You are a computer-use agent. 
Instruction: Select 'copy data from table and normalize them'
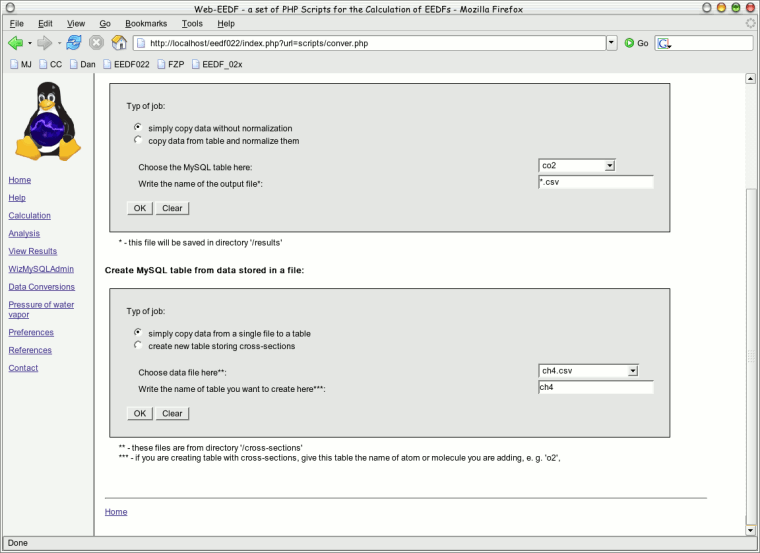[138, 141]
